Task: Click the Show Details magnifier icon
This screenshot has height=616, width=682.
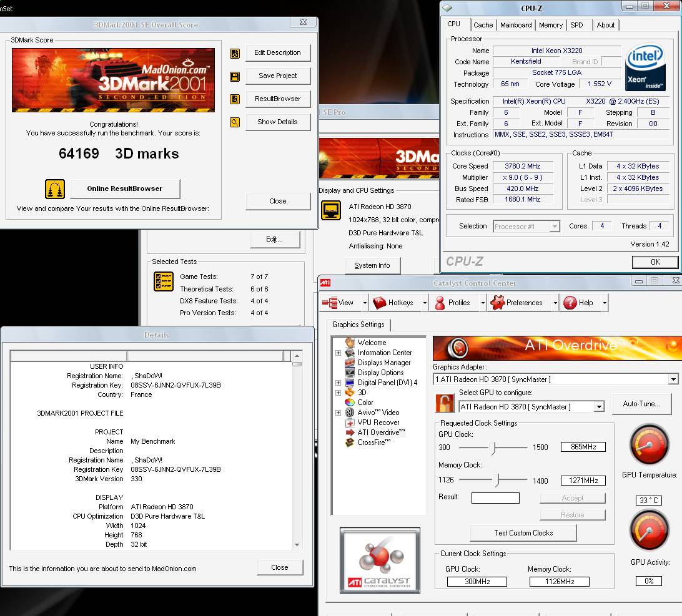Action: coord(234,122)
